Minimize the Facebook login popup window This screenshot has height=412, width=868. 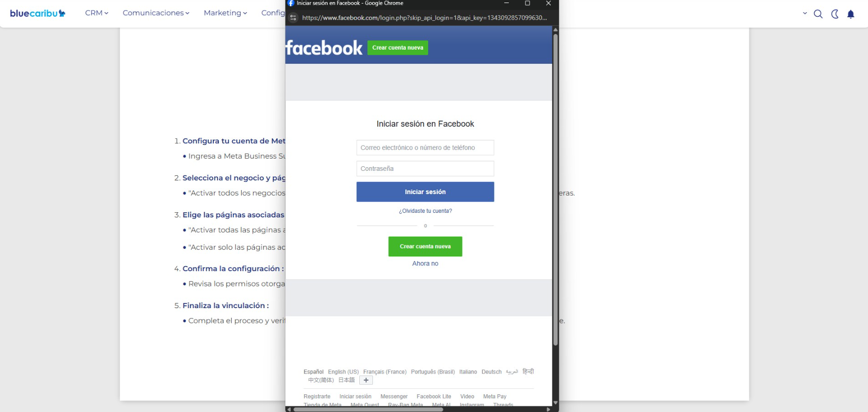click(x=506, y=3)
